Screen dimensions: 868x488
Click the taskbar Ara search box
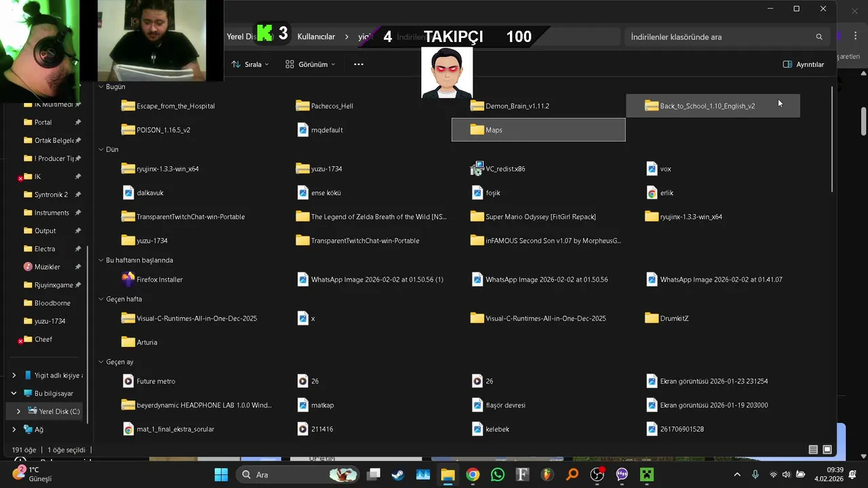297,474
